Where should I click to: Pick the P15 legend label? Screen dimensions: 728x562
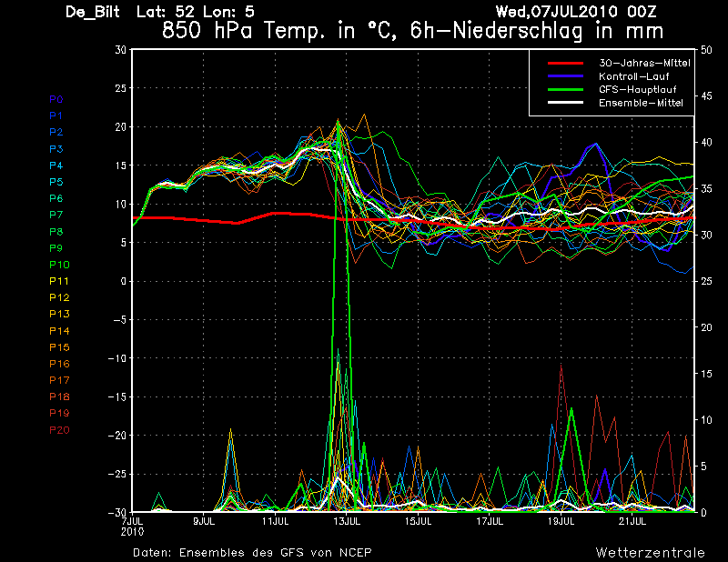tap(59, 347)
